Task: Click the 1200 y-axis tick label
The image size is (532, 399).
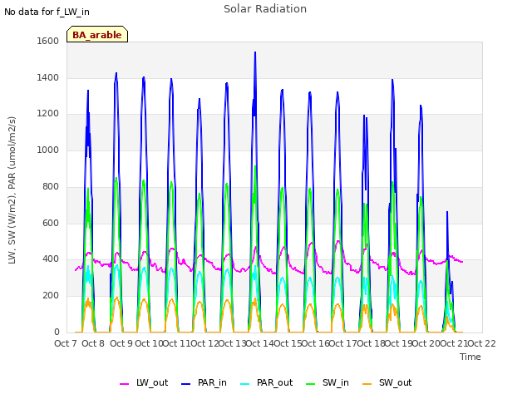Action: [x=48, y=114]
